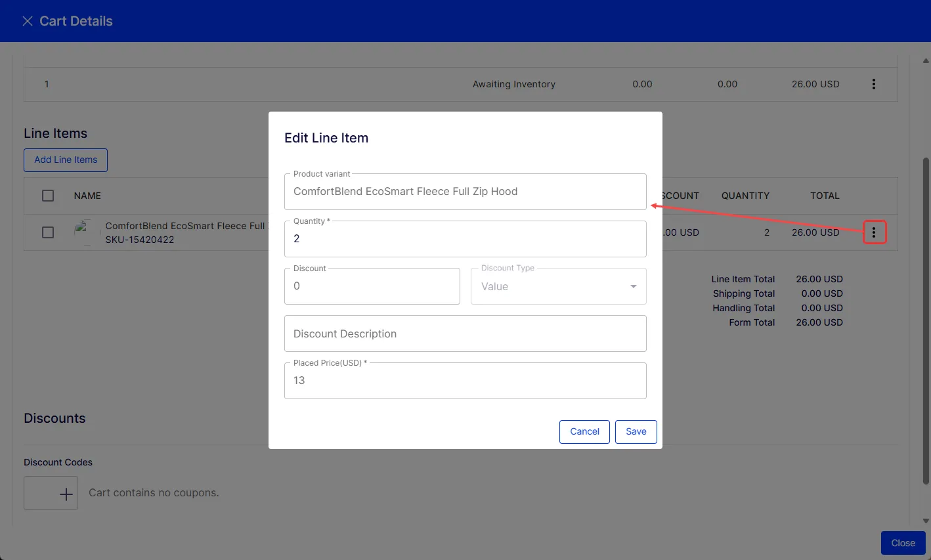Click the Product variant field

tap(465, 192)
